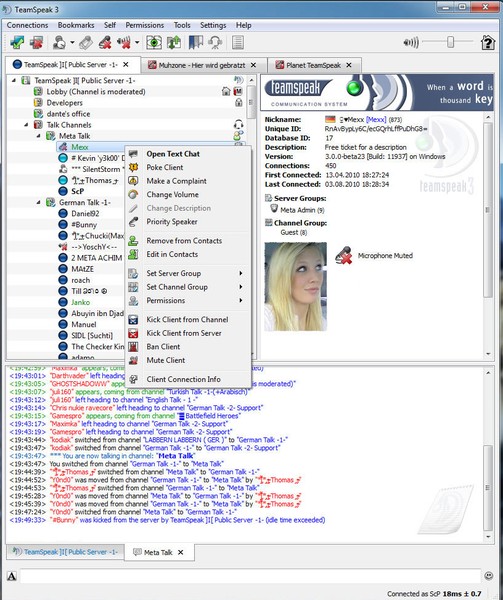Screen dimensions: 503x600
Task: Collapse the Talk Channels tree node
Action: click(26, 125)
